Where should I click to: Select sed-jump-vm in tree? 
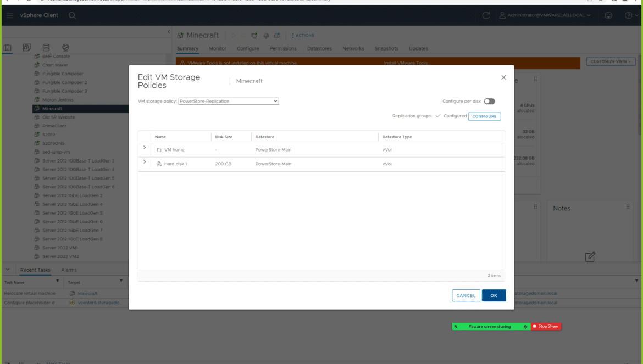click(56, 152)
